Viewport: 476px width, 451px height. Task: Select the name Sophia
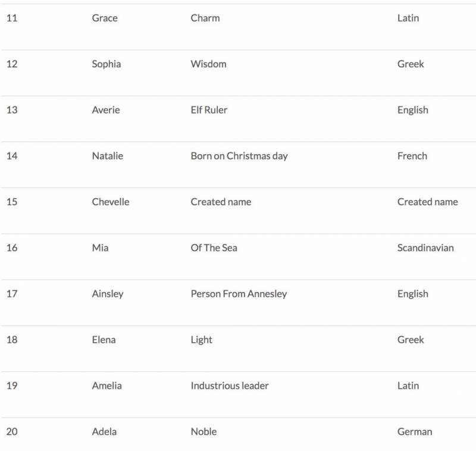click(106, 64)
